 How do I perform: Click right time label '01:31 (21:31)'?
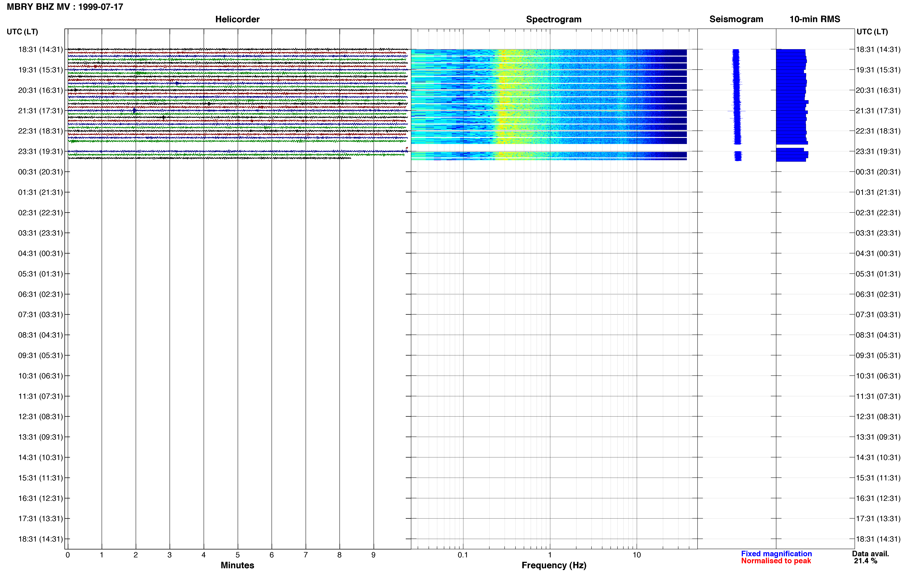(878, 192)
